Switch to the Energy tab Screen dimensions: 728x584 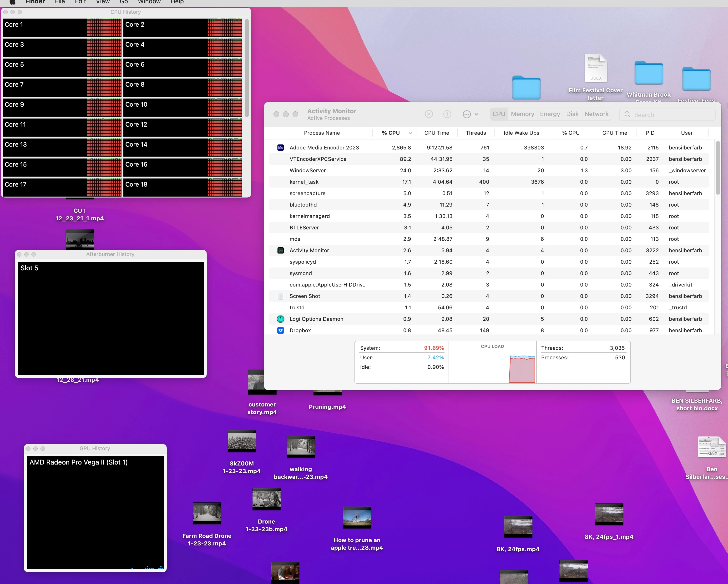pos(550,114)
